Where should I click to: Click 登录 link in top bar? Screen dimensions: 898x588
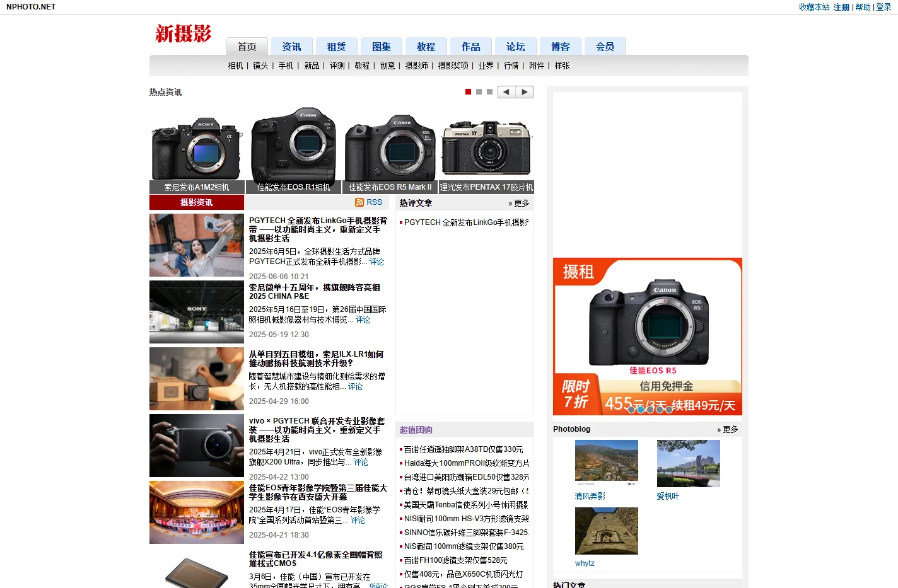tap(883, 7)
